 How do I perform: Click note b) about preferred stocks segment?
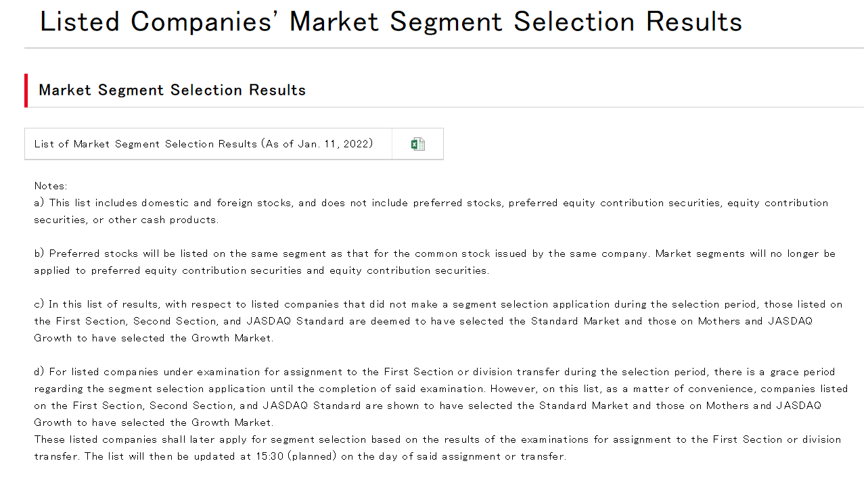435,262
